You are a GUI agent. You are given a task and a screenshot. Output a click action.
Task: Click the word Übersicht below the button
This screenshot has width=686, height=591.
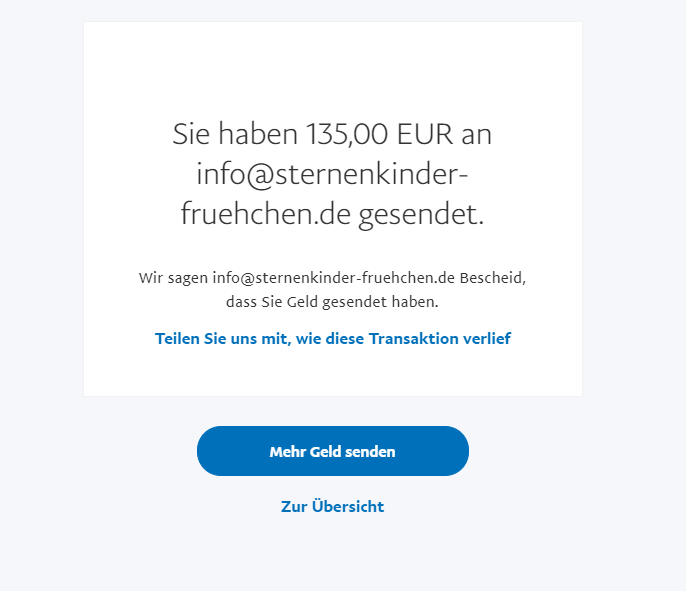(348, 507)
